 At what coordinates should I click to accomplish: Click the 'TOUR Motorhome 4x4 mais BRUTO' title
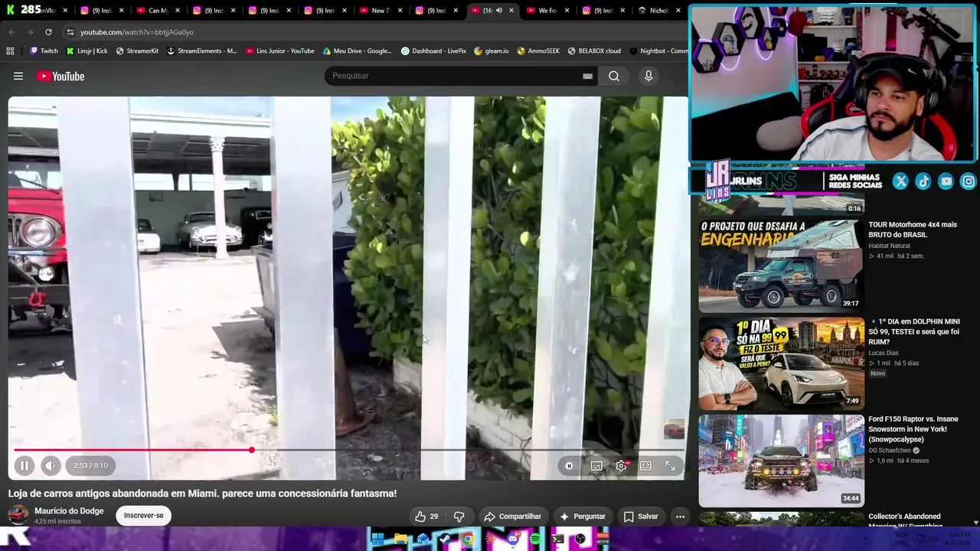[913, 230]
